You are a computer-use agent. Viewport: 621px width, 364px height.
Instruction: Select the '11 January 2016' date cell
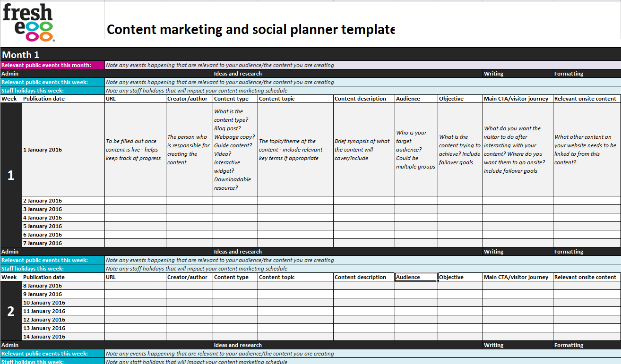click(63, 311)
